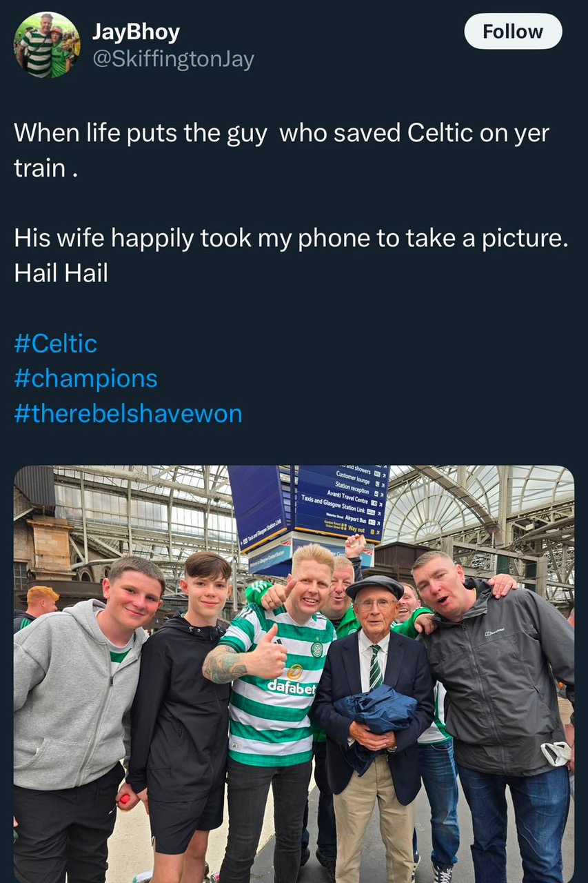Click the green striped tie in photo
The width and height of the screenshot is (588, 883).
click(x=375, y=666)
